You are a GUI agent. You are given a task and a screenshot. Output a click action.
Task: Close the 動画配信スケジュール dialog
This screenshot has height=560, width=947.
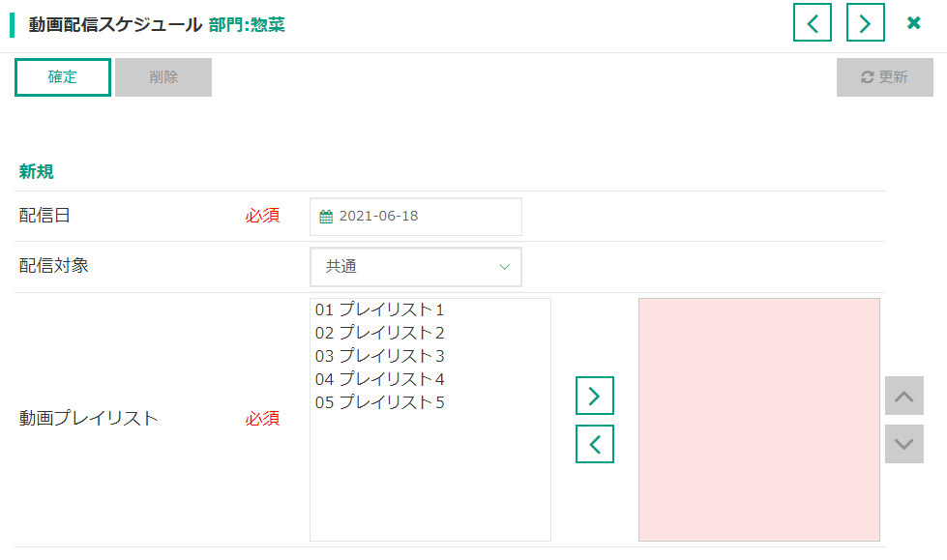pyautogui.click(x=913, y=23)
